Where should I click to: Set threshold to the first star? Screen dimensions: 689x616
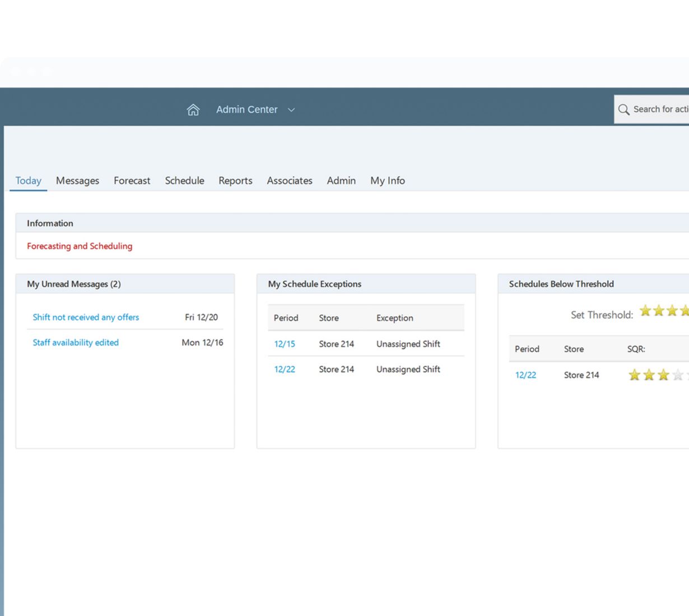tap(645, 310)
